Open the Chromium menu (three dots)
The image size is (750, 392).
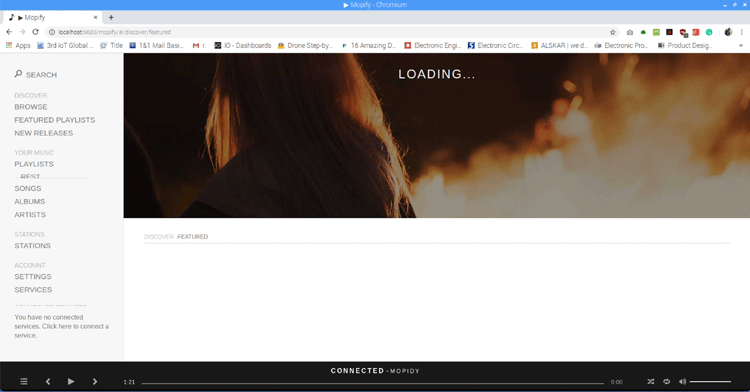[742, 32]
